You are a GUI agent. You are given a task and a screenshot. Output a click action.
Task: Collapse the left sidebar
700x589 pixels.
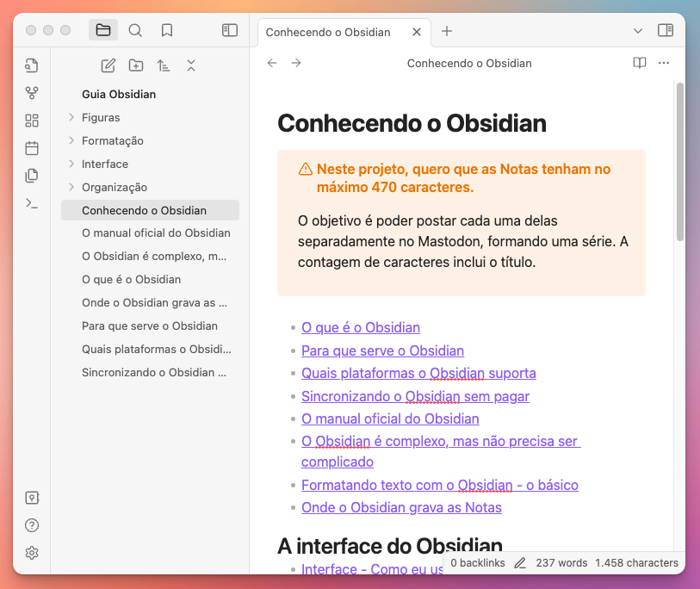pos(229,29)
